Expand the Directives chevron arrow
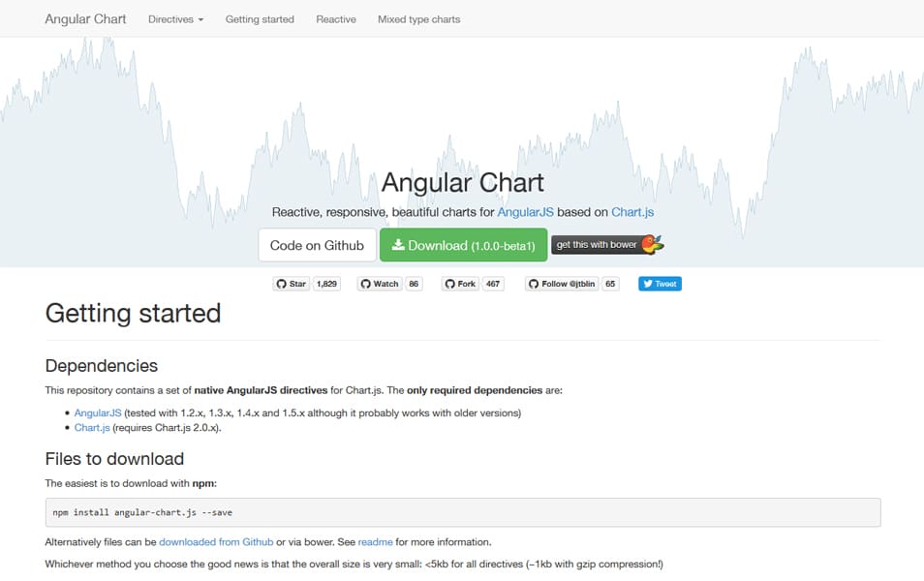 click(x=200, y=18)
